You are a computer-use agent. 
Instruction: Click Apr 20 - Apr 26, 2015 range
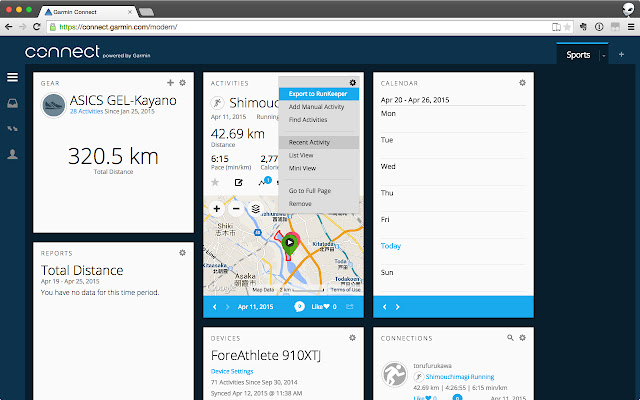(415, 100)
